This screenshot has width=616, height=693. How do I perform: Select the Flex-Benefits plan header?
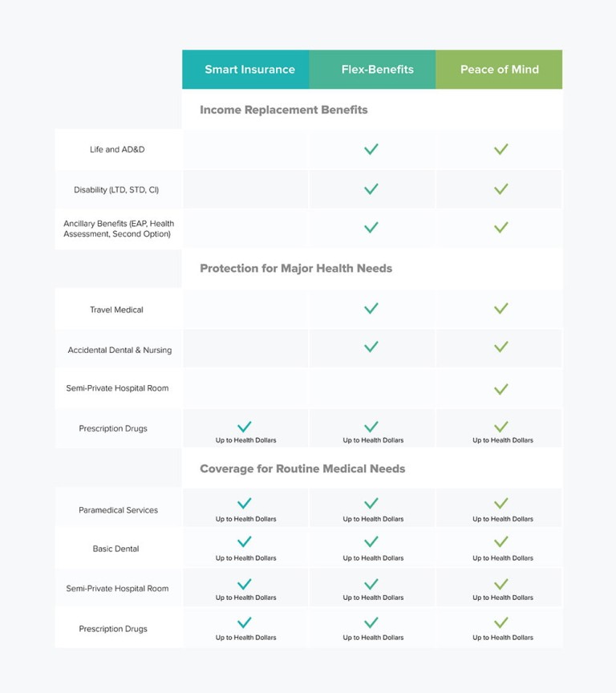pos(377,70)
